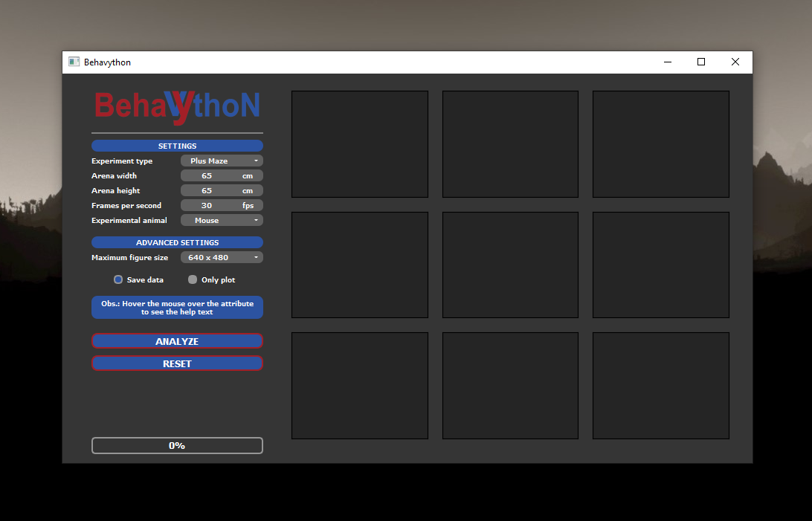
Task: Select the Only plot radio button
Action: point(193,279)
